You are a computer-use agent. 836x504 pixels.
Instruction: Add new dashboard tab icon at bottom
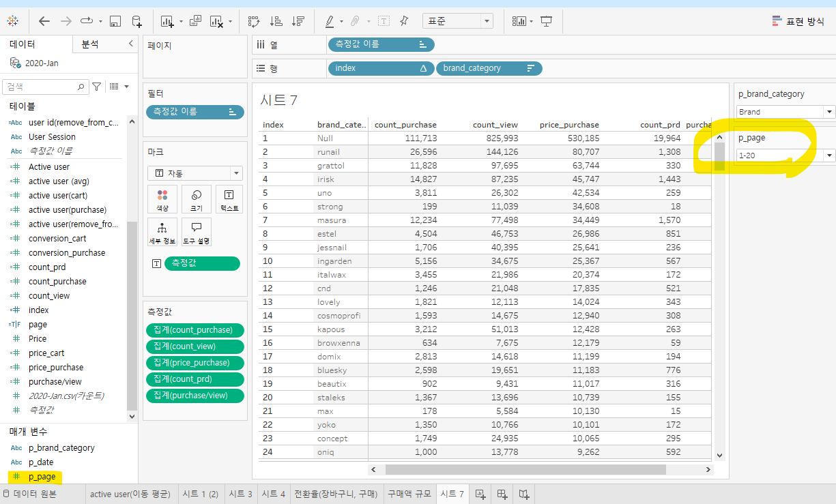coord(502,494)
